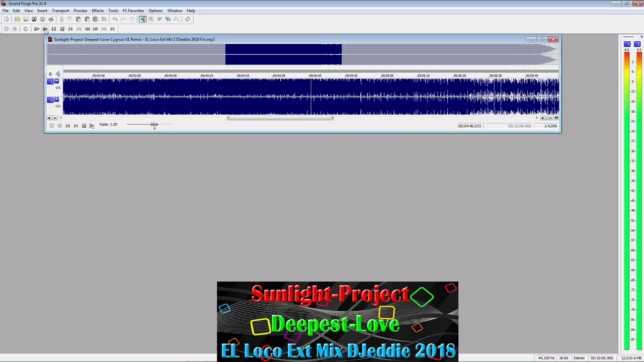Select the Pencil tool
Image resolution: width=644 pixels, height=362 pixels.
coord(159,19)
